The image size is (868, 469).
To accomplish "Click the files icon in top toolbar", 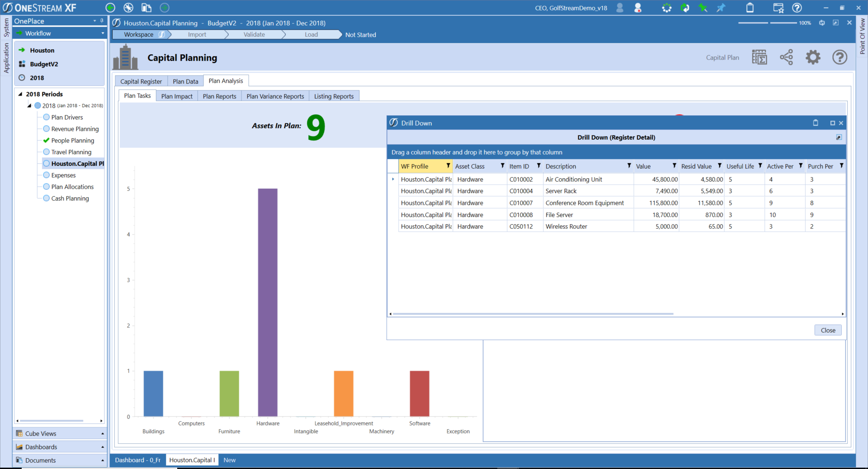I will (x=146, y=8).
